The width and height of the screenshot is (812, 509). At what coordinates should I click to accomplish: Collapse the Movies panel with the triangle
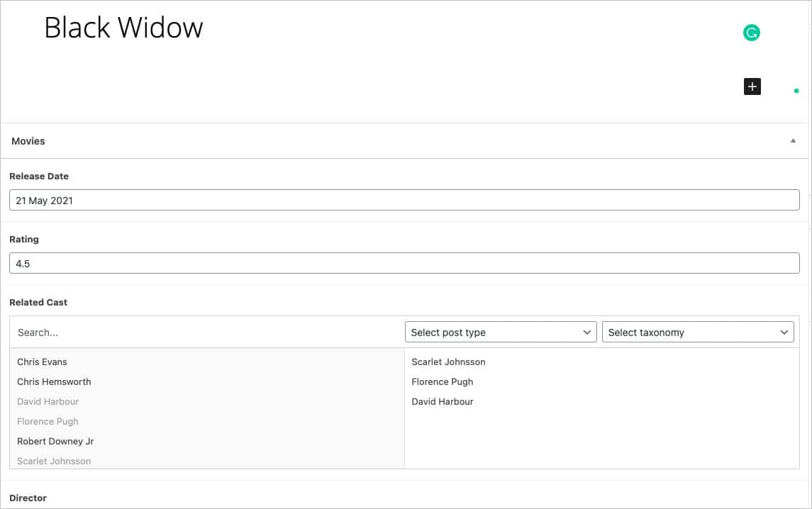[x=793, y=141]
